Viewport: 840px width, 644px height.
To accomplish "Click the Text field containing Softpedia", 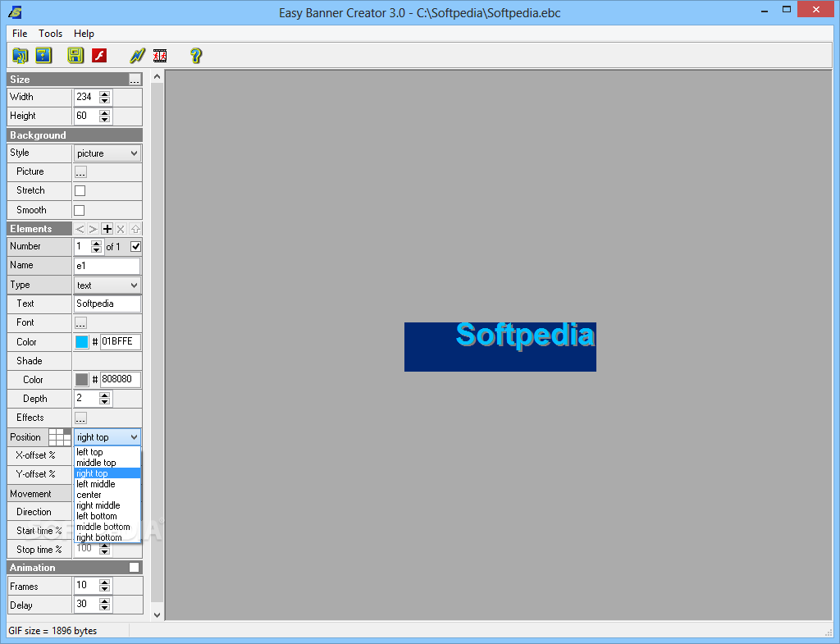I will [x=107, y=304].
